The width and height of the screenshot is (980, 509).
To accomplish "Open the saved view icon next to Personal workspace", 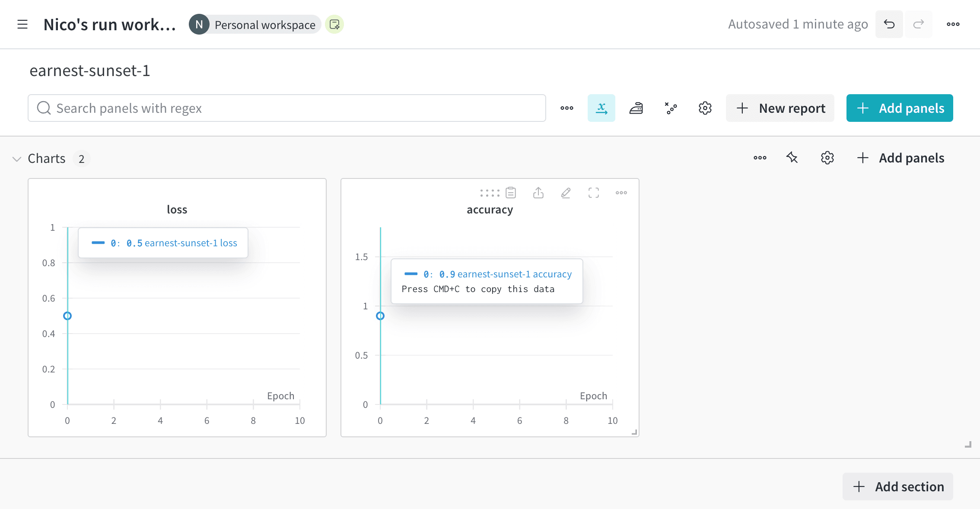I will pyautogui.click(x=334, y=25).
